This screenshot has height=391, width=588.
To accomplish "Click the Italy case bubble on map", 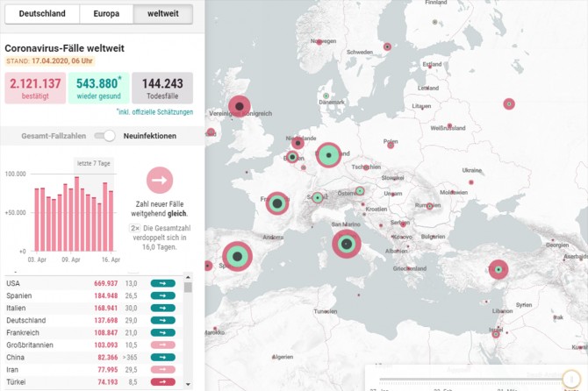I will (347, 245).
